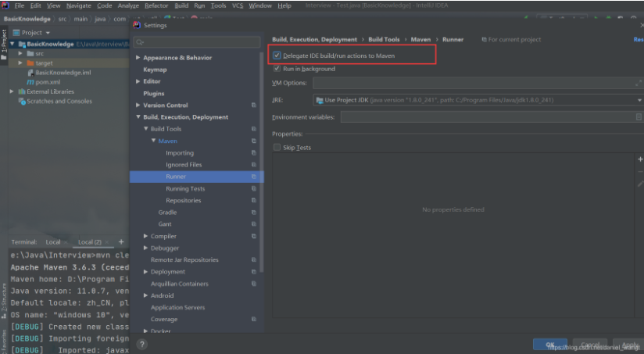Open Ignored Files settings
This screenshot has height=354, width=644.
click(x=184, y=165)
